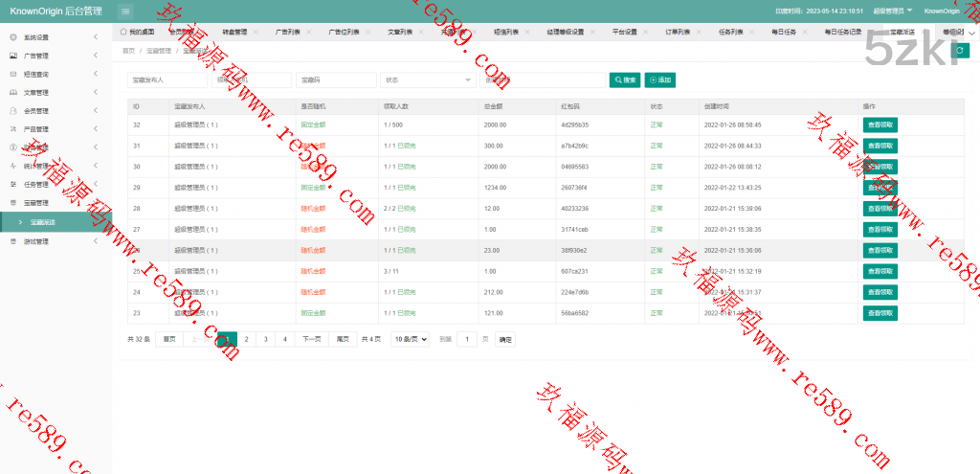Click the 广告管理 image icon in sidebar

point(12,56)
